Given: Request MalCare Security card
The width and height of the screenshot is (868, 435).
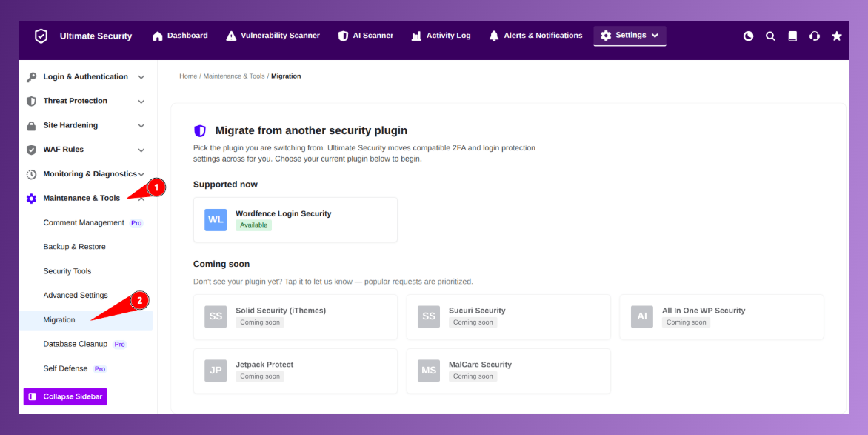Looking at the screenshot, I should click(509, 371).
